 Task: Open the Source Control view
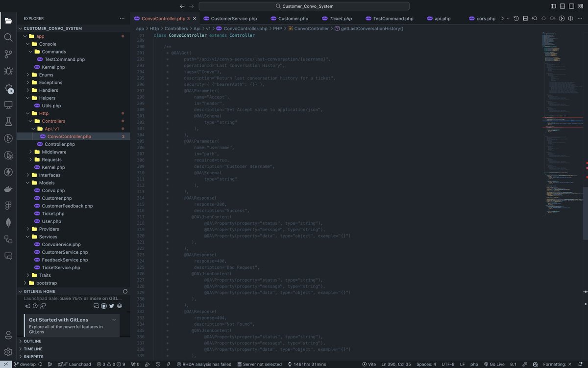click(8, 54)
